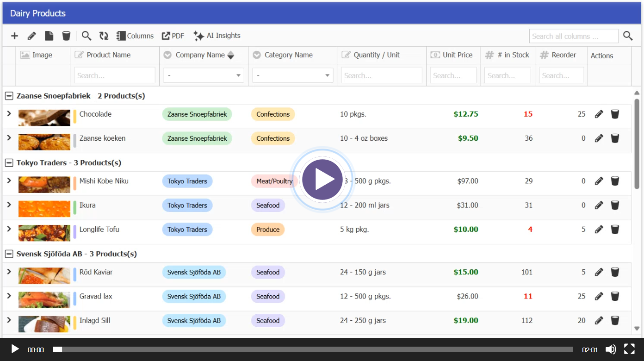Sort by Unit Price column header
Screen dimensions: 644x361
[453, 55]
